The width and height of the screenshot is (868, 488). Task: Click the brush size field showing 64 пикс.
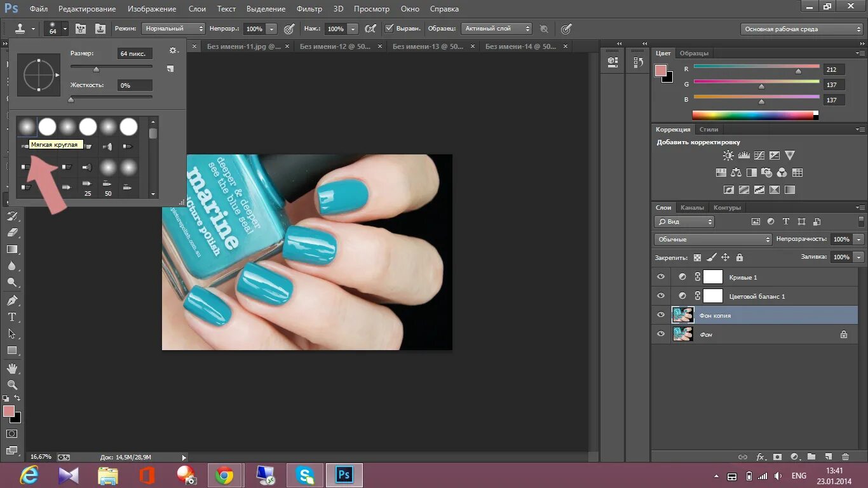pos(135,53)
